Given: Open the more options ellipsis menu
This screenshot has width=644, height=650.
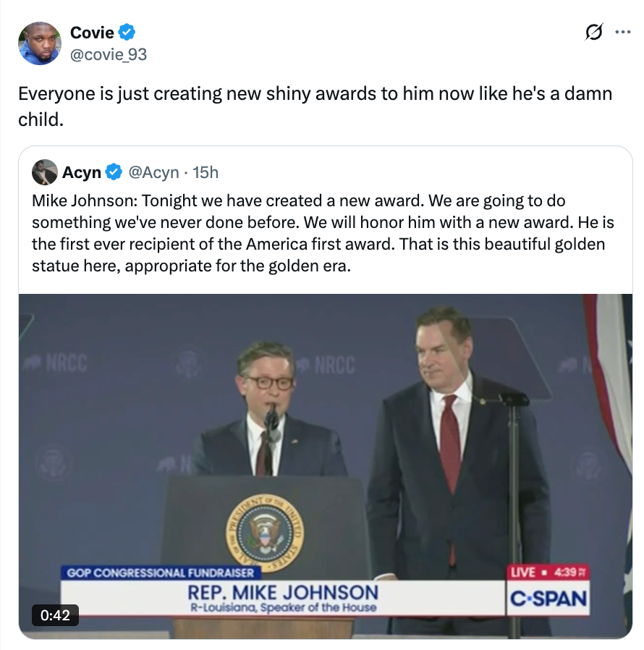Looking at the screenshot, I should coord(624,32).
